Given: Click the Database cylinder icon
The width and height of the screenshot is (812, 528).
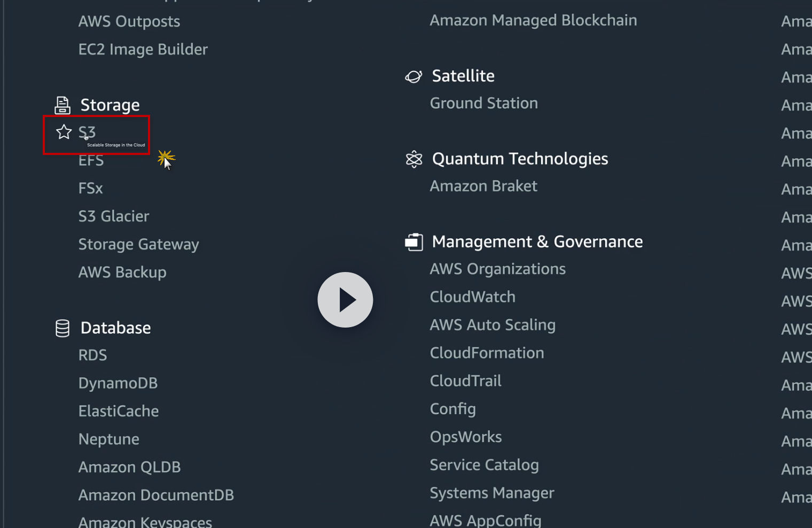Looking at the screenshot, I should tap(63, 328).
